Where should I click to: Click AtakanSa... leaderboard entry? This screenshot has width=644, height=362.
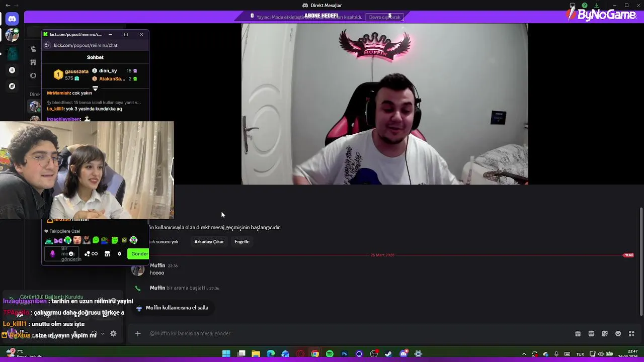115,79
